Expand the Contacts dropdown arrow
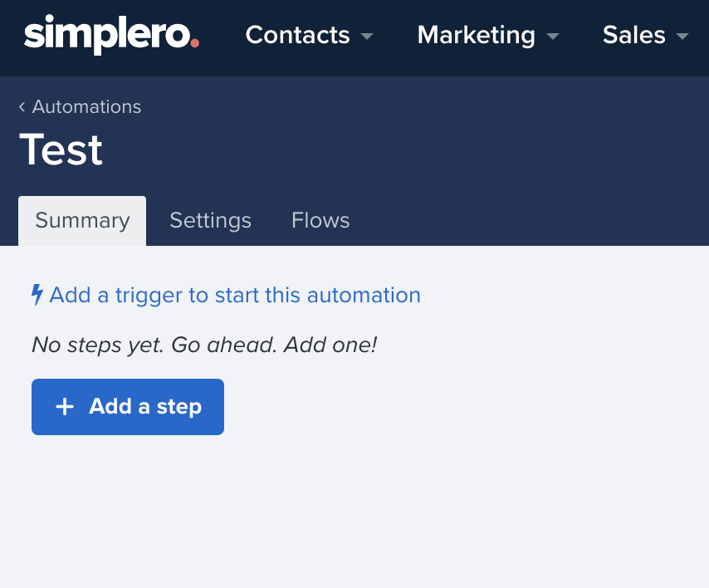Image resolution: width=709 pixels, height=588 pixels. 367,36
